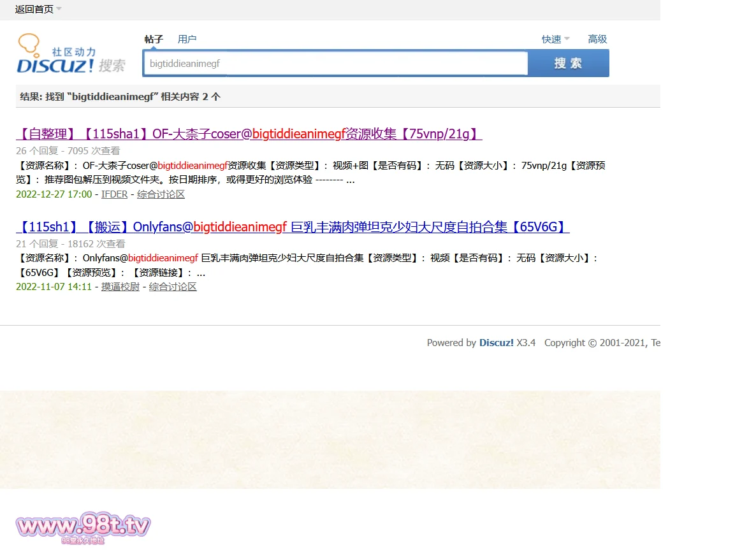
Task: Visit author IFDER's profile link
Action: (x=114, y=194)
